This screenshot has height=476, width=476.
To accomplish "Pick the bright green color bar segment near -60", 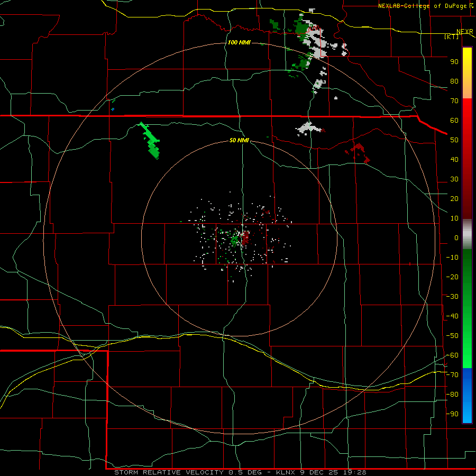I will (x=467, y=355).
